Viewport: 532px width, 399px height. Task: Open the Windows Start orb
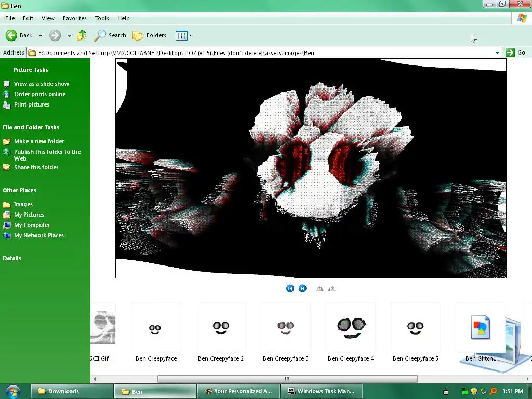point(12,392)
